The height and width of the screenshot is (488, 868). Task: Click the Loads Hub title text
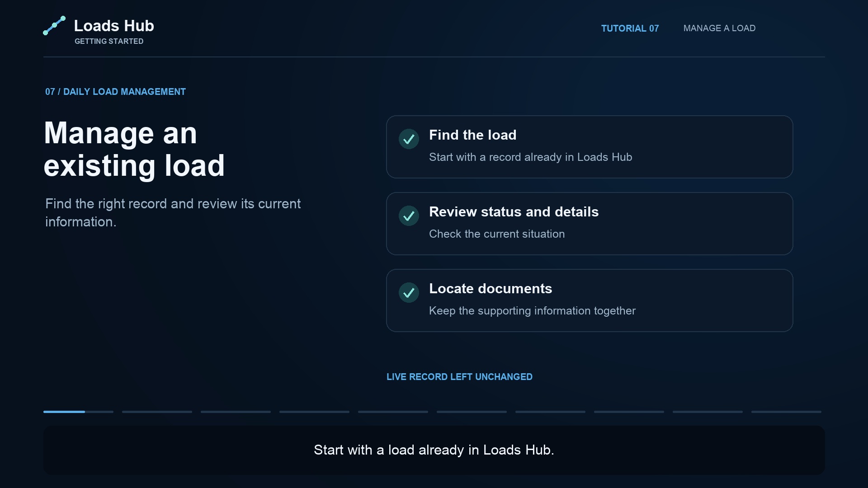[x=114, y=26]
